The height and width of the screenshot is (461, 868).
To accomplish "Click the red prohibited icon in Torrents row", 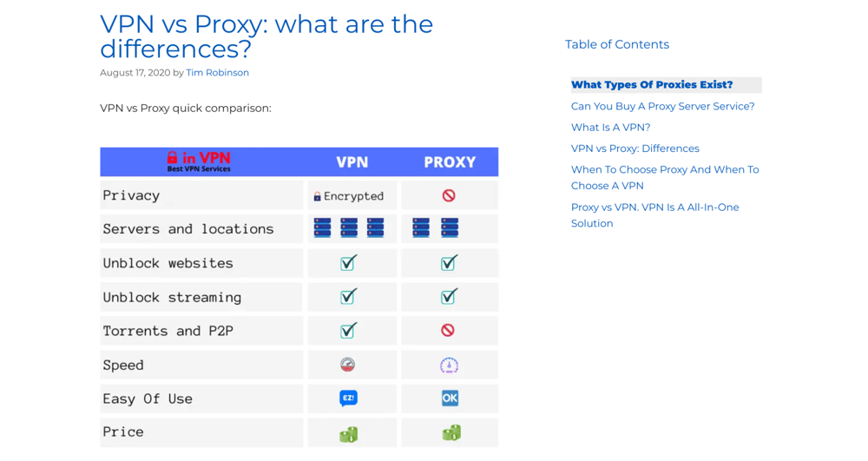I will coord(448,331).
